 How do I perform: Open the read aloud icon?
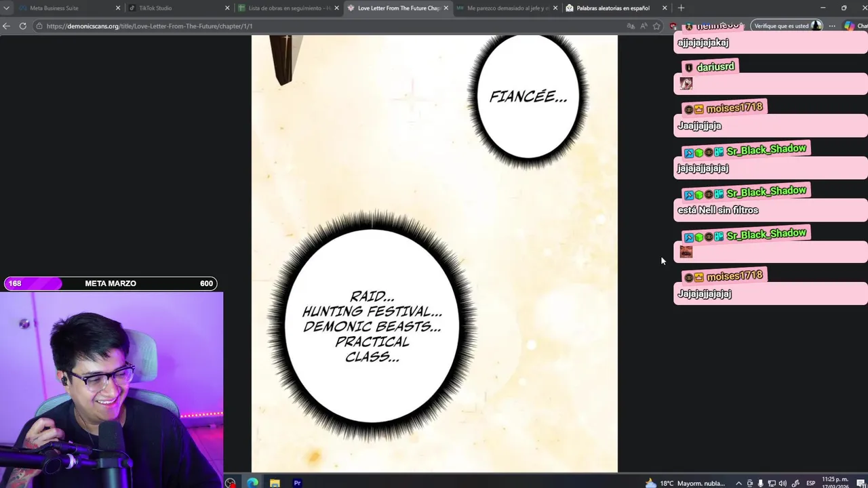644,26
